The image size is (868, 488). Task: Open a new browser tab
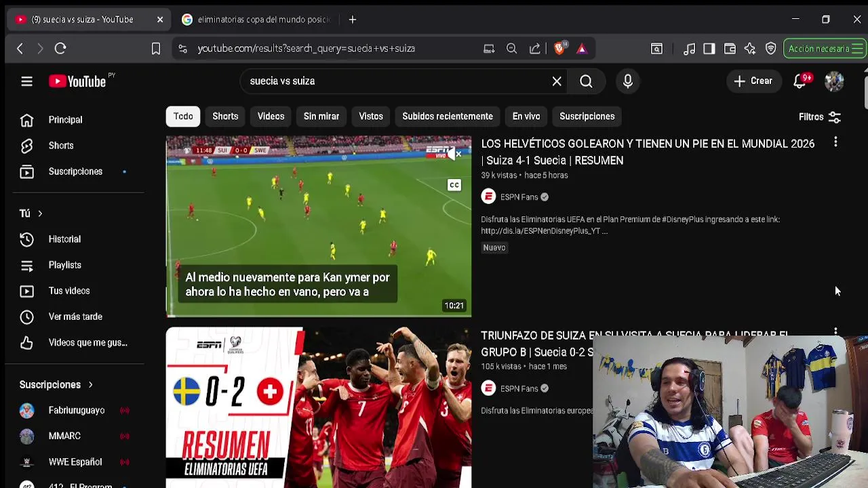pos(353,20)
